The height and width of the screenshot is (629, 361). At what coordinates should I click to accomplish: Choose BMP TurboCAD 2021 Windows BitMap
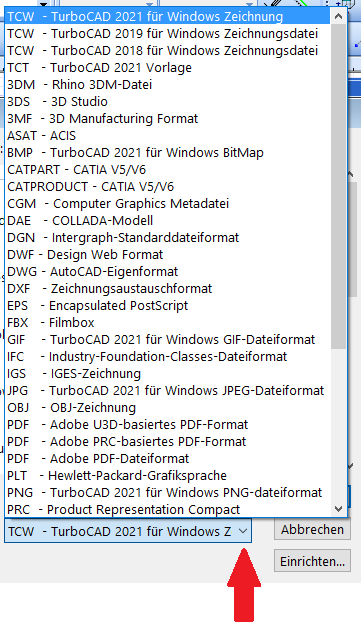click(x=168, y=152)
